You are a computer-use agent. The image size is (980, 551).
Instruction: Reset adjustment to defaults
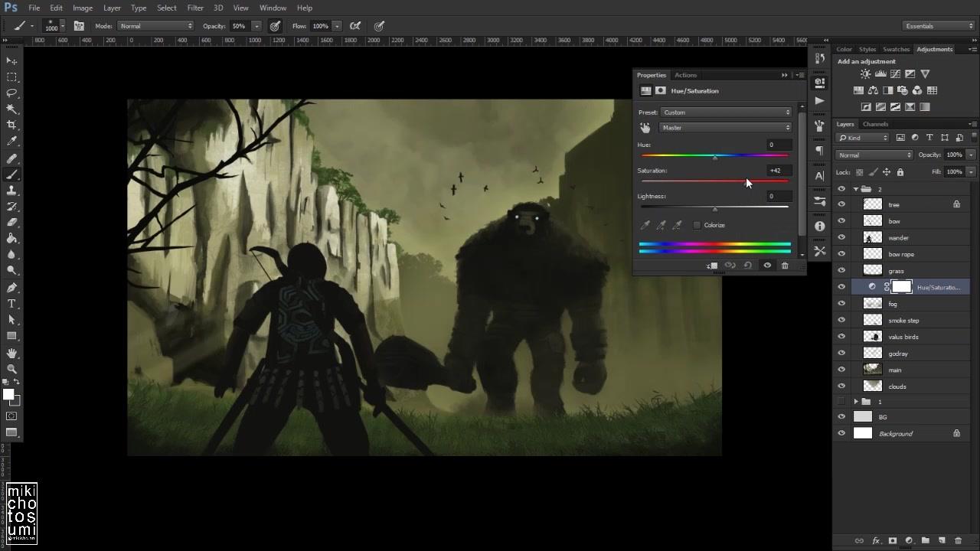pyautogui.click(x=748, y=266)
